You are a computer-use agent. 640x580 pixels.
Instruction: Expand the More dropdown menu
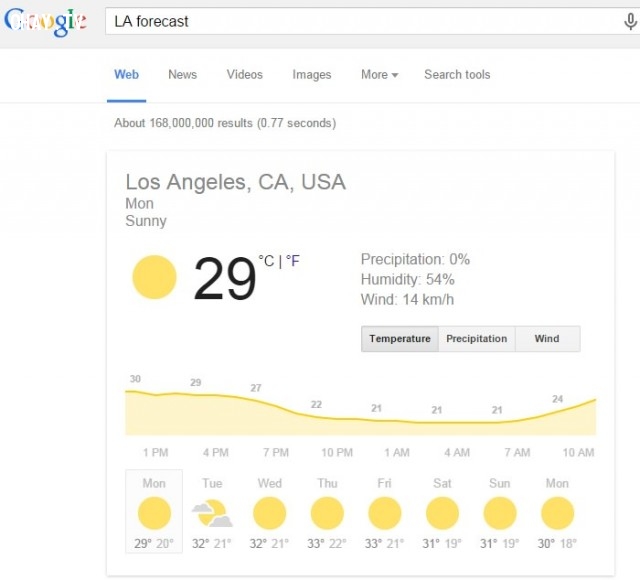pos(379,75)
